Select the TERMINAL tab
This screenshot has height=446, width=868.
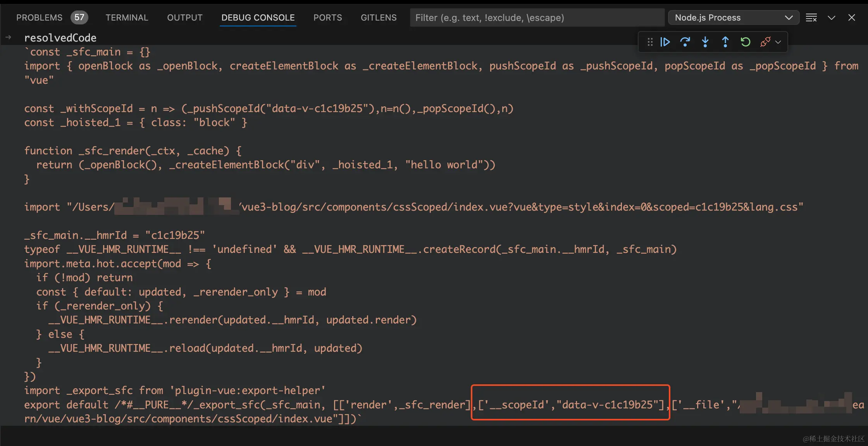[x=127, y=17]
